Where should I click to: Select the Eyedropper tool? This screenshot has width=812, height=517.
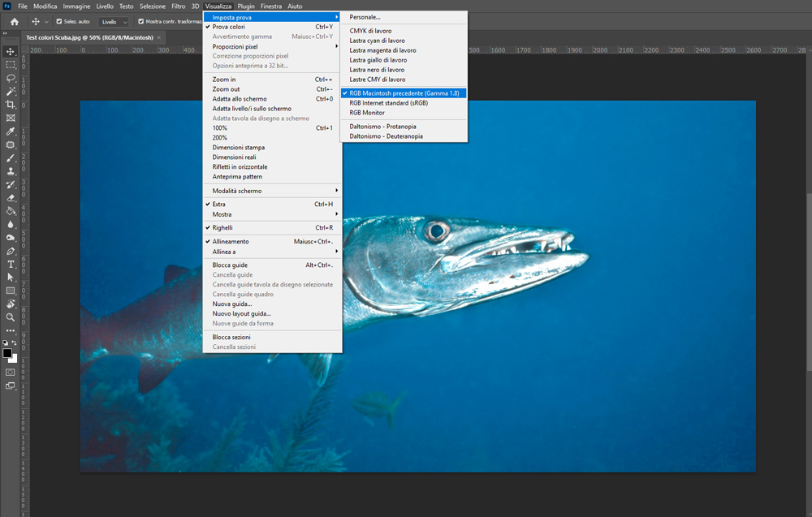(11, 131)
